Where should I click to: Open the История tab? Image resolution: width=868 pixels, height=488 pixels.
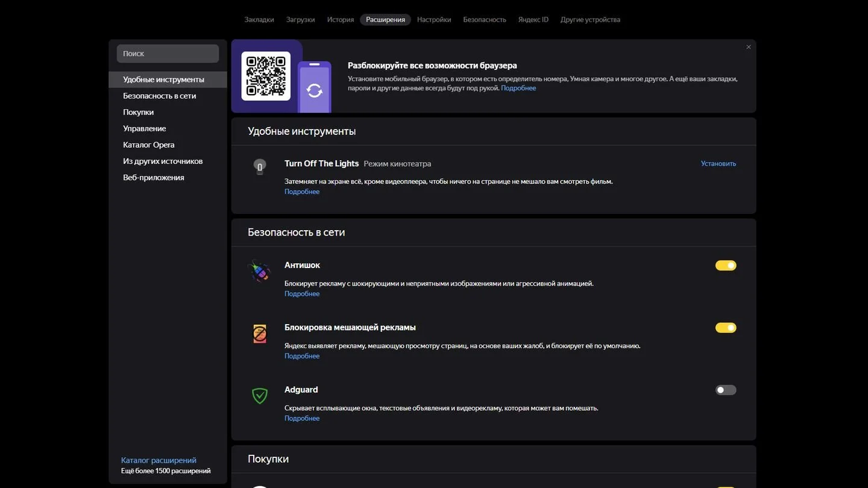click(341, 20)
